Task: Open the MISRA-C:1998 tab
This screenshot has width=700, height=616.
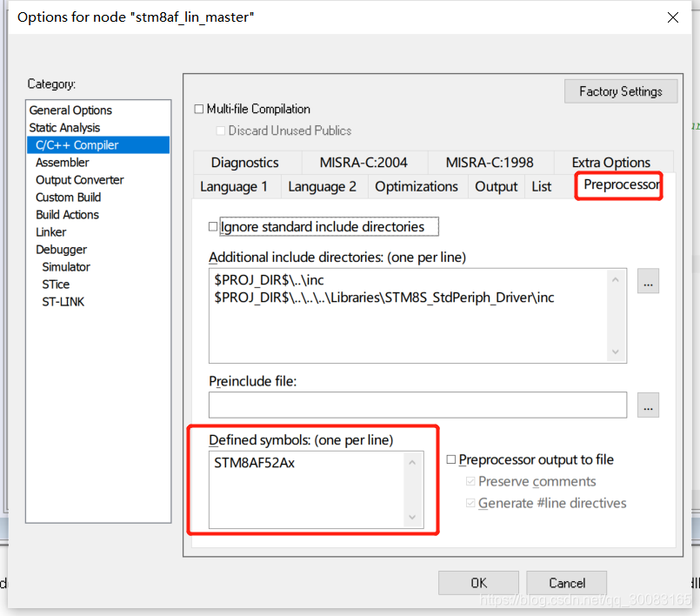Action: [x=490, y=163]
